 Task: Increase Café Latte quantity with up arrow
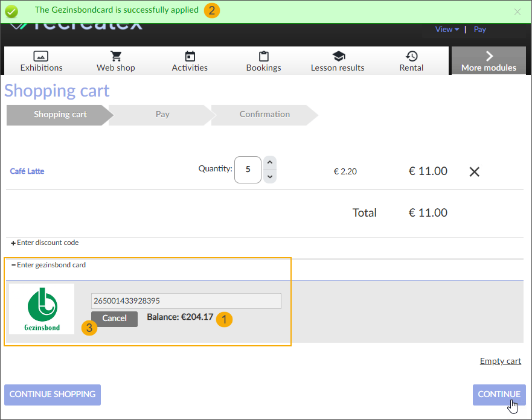(271, 163)
